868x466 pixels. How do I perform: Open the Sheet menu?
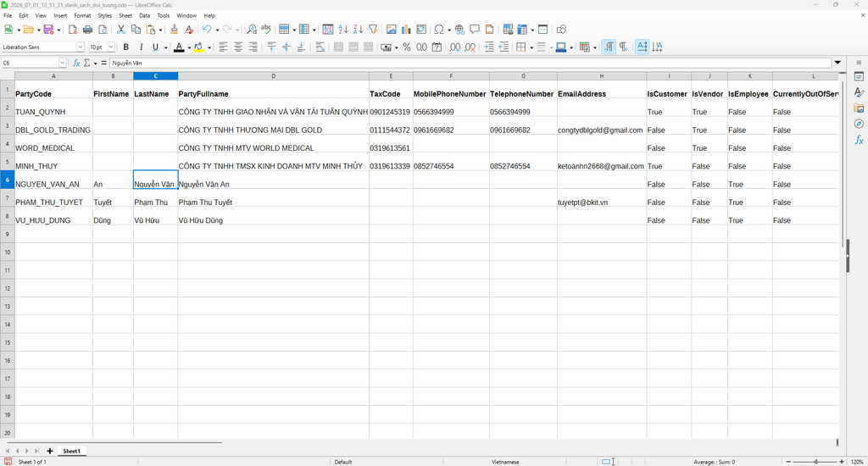pyautogui.click(x=125, y=15)
